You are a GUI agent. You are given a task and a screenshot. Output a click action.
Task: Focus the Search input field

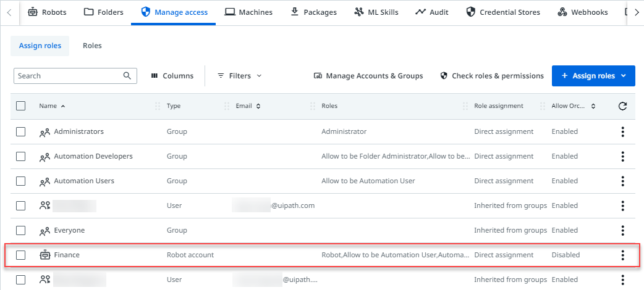pos(75,76)
